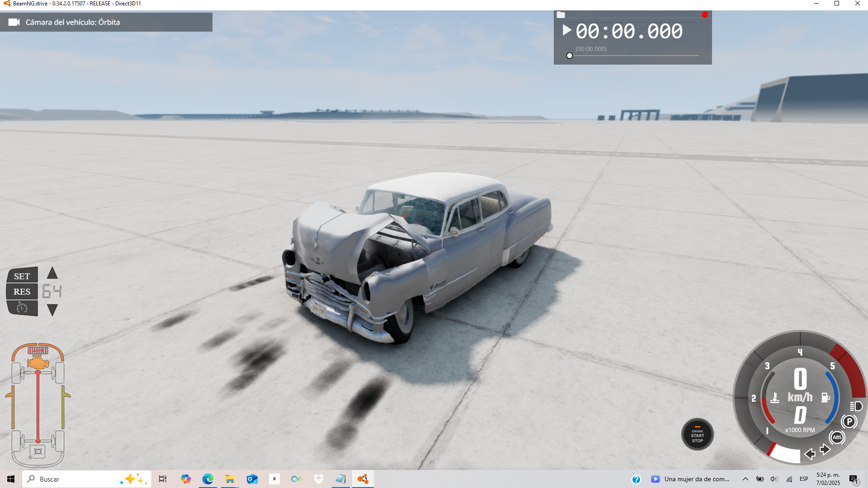Open Amazon app from taskbar
Image resolution: width=868 pixels, height=488 pixels.
pos(274,479)
